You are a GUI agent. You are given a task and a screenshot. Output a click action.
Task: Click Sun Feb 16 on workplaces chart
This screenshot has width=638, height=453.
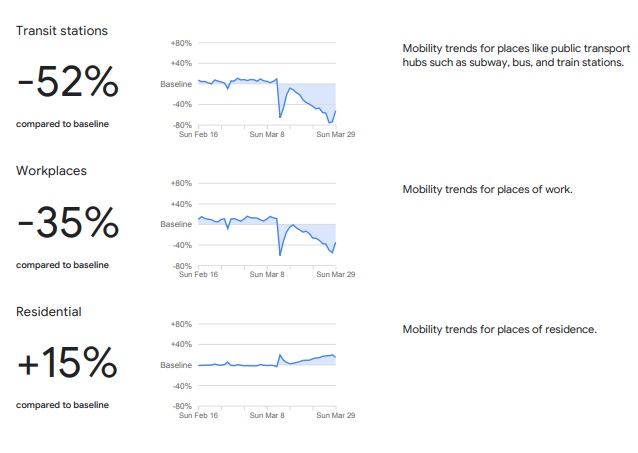199,275
